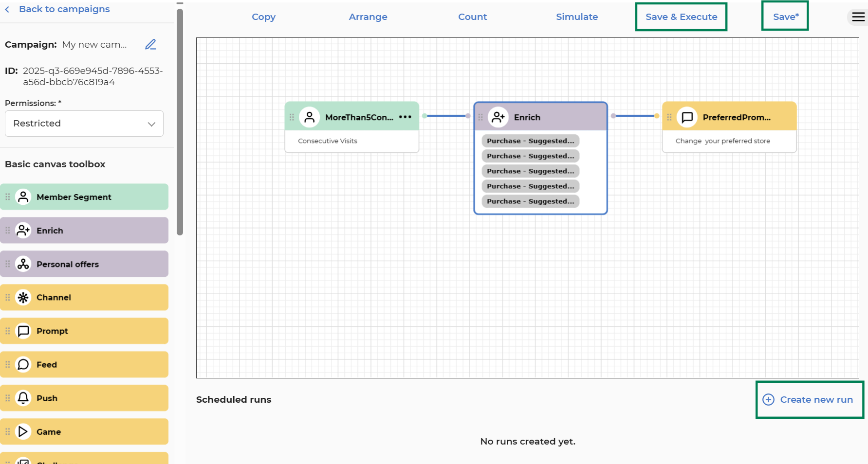This screenshot has width=868, height=464.
Task: Go back via Back to campaigns link
Action: pos(64,9)
